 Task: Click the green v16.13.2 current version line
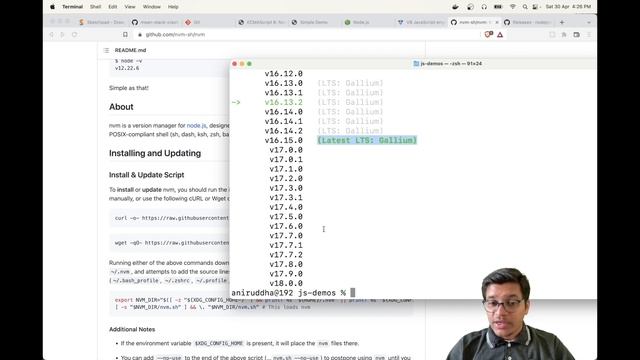click(283, 102)
